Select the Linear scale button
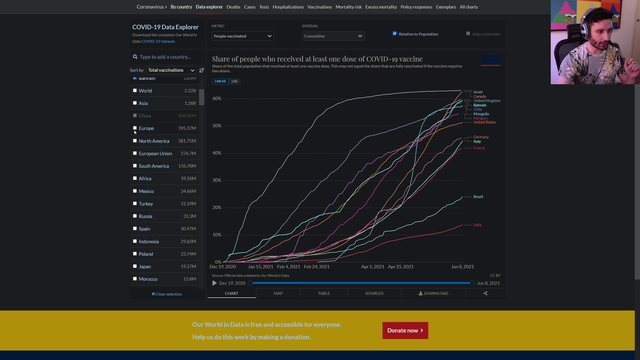The height and width of the screenshot is (360, 640). (220, 81)
